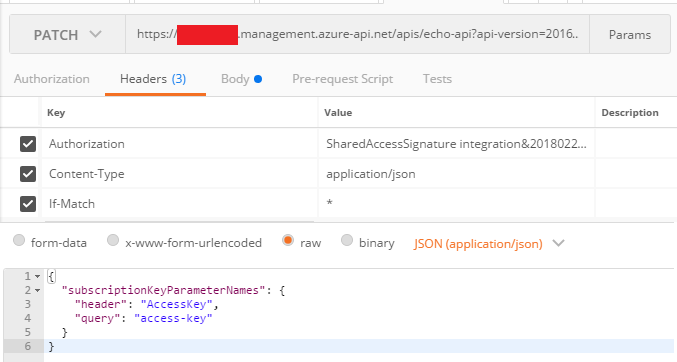Switch to the Authorization tab
Screen dimensions: 677x362
click(x=52, y=79)
